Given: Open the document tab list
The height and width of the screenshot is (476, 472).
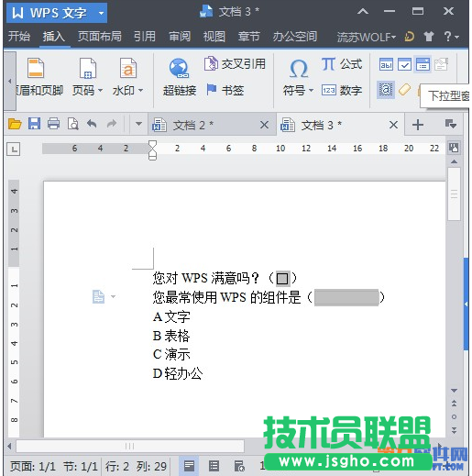Looking at the screenshot, I should (451, 124).
